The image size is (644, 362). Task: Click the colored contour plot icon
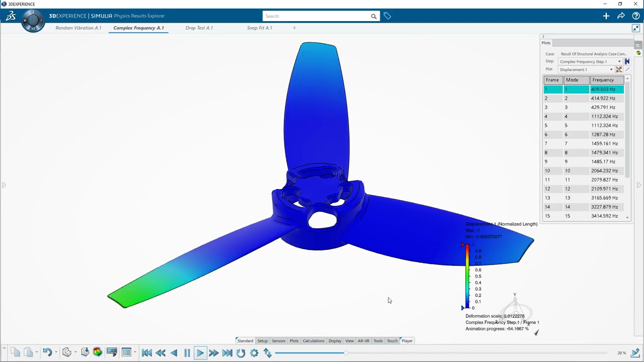[98, 352]
